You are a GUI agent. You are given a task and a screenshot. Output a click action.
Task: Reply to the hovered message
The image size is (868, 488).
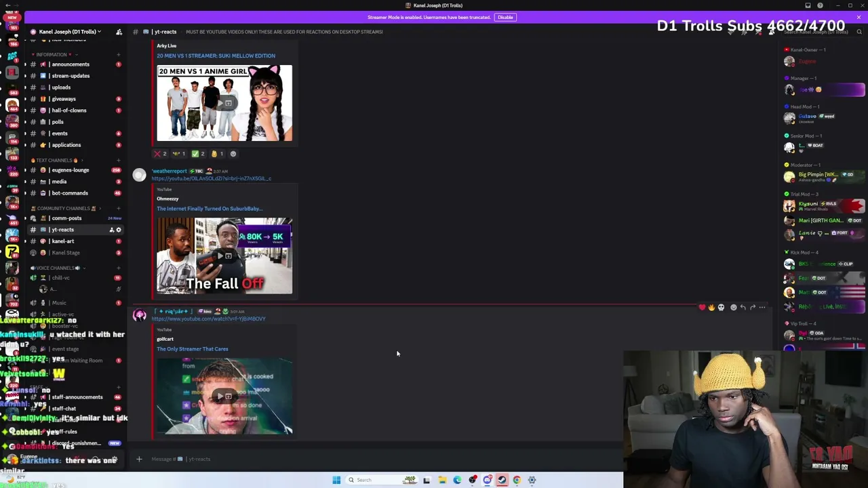743,308
